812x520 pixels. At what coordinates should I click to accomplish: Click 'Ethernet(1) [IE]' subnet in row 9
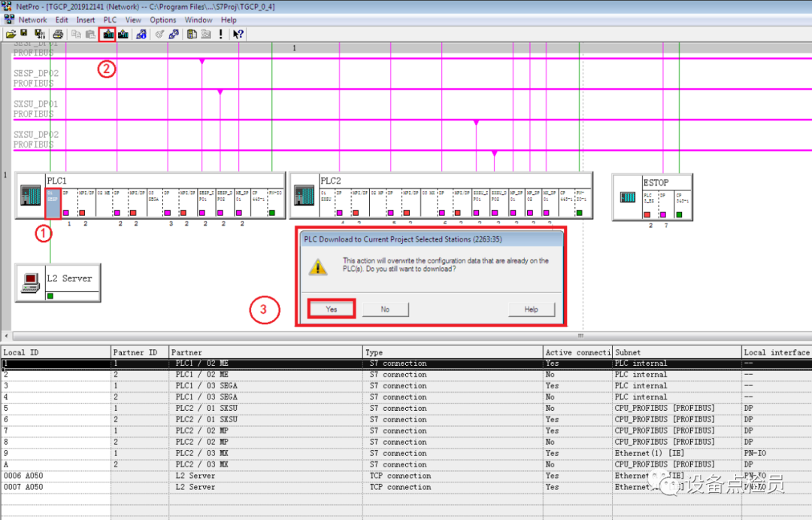pyautogui.click(x=650, y=453)
